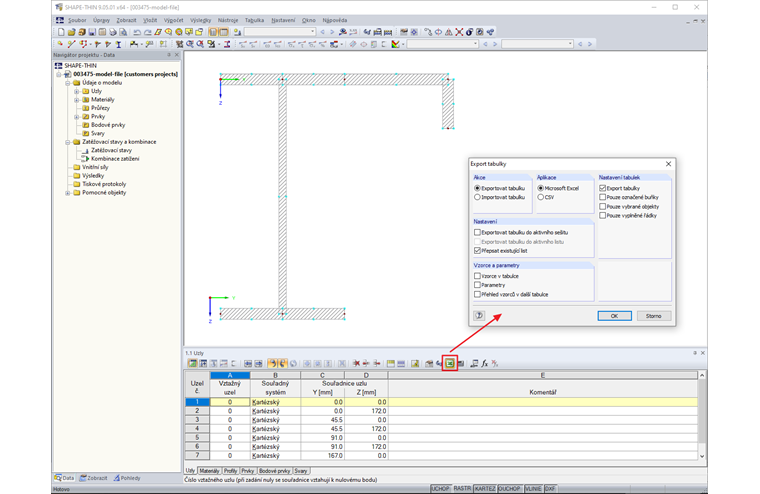Screen dimensions: 760x494
Task: Click the Open folder icon in main toolbar
Action: [x=71, y=32]
